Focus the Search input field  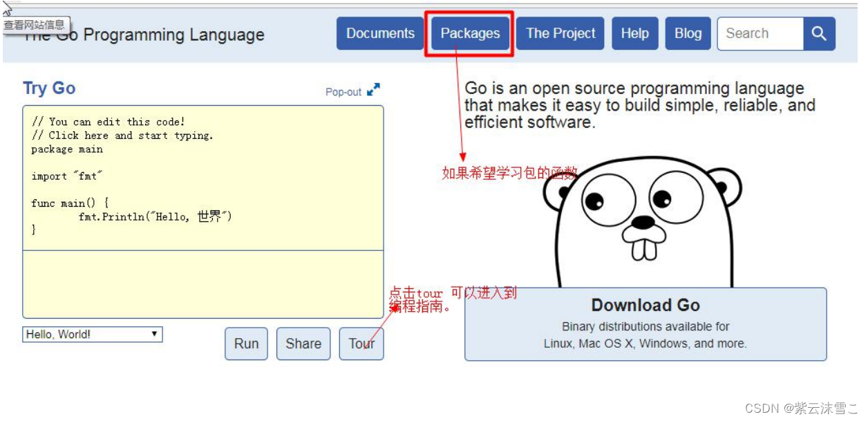pos(760,34)
